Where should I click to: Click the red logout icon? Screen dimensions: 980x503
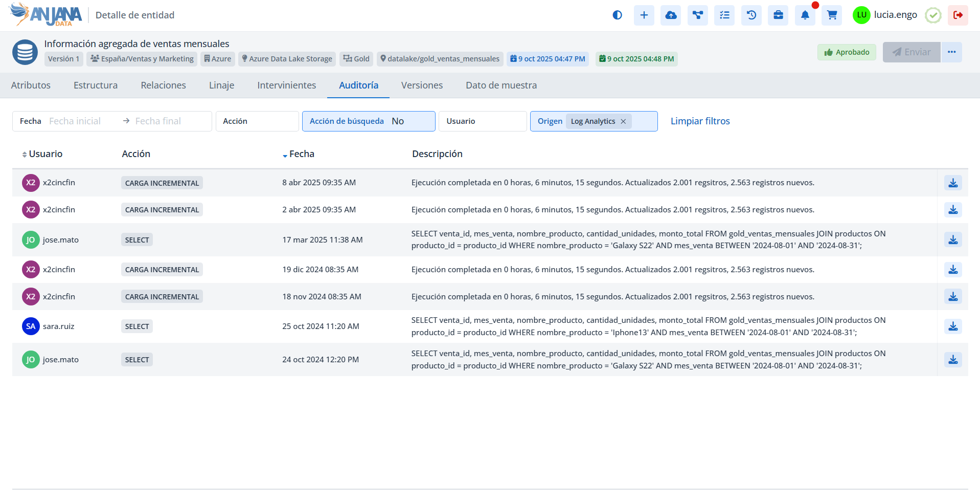[958, 15]
